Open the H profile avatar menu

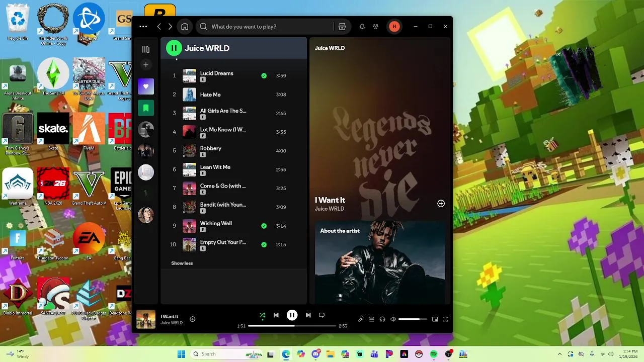[x=394, y=27]
